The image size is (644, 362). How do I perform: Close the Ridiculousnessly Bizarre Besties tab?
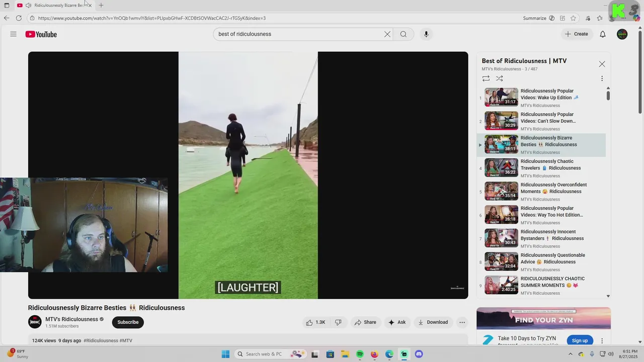click(90, 5)
